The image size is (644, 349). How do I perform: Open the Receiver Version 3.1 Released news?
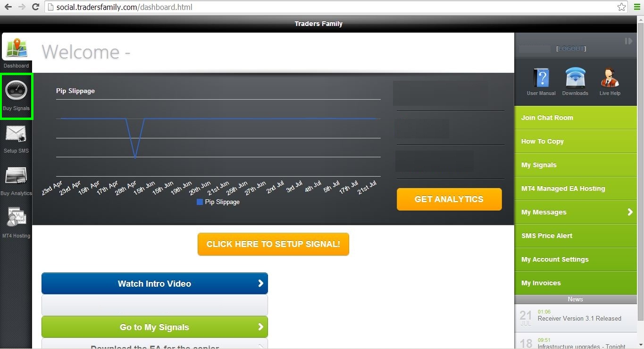(x=579, y=318)
